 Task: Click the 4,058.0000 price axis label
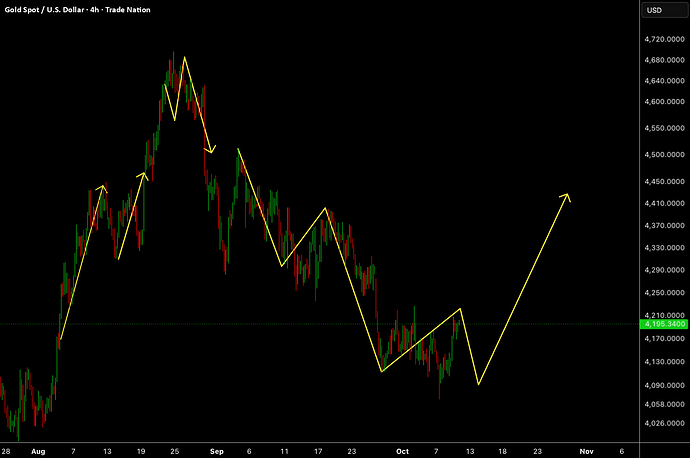[x=664, y=404]
